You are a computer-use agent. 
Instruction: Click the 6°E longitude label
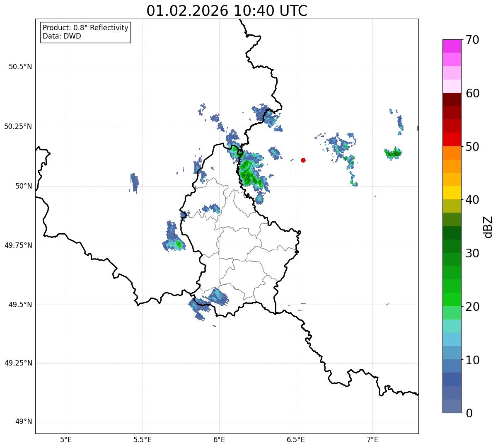(x=219, y=440)
